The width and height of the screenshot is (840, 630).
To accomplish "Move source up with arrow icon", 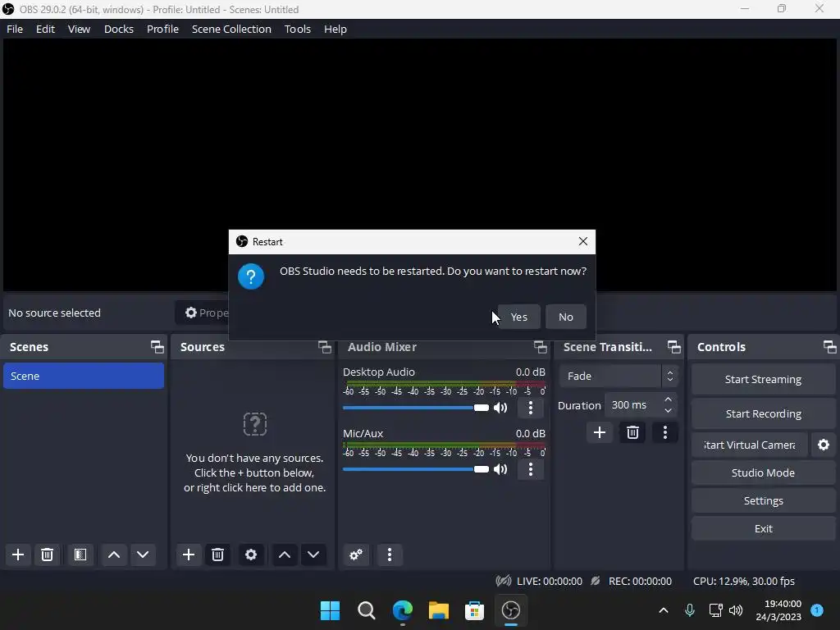I will click(285, 555).
